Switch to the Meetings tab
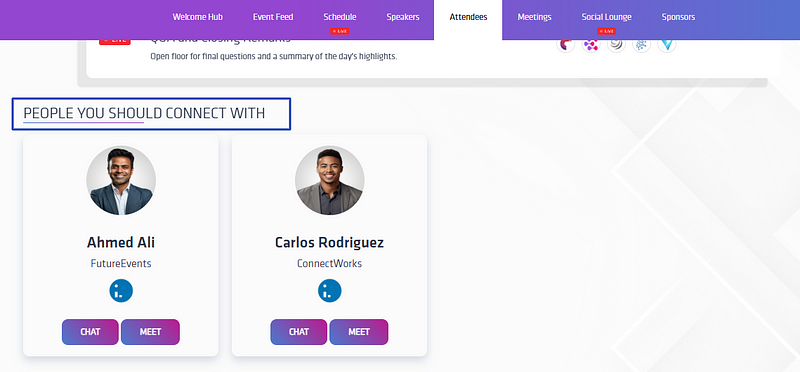 pos(534,17)
